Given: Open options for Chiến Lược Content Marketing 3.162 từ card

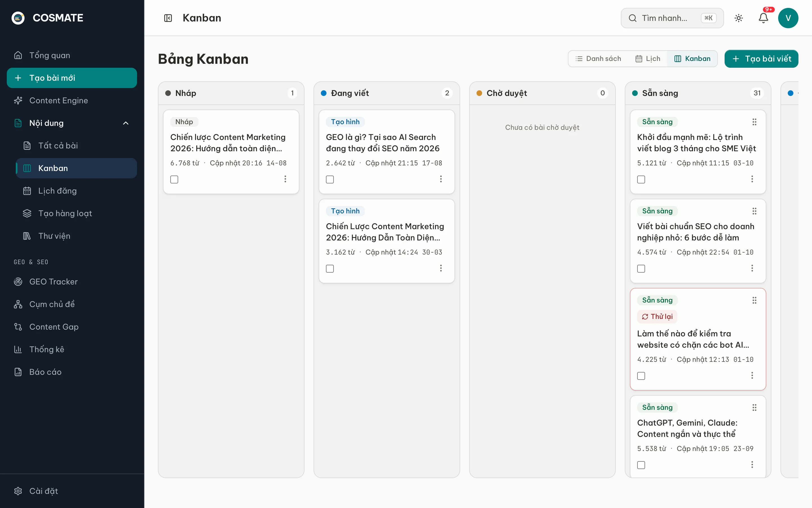Looking at the screenshot, I should click(x=441, y=268).
